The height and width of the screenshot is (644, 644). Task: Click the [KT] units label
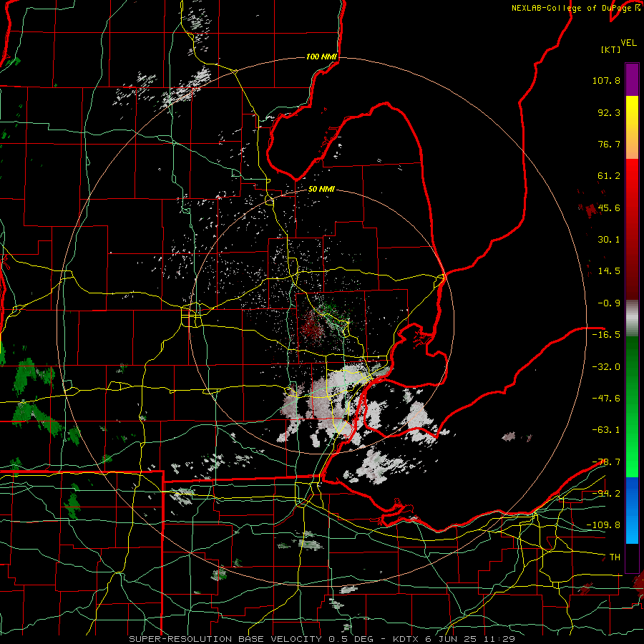point(611,49)
